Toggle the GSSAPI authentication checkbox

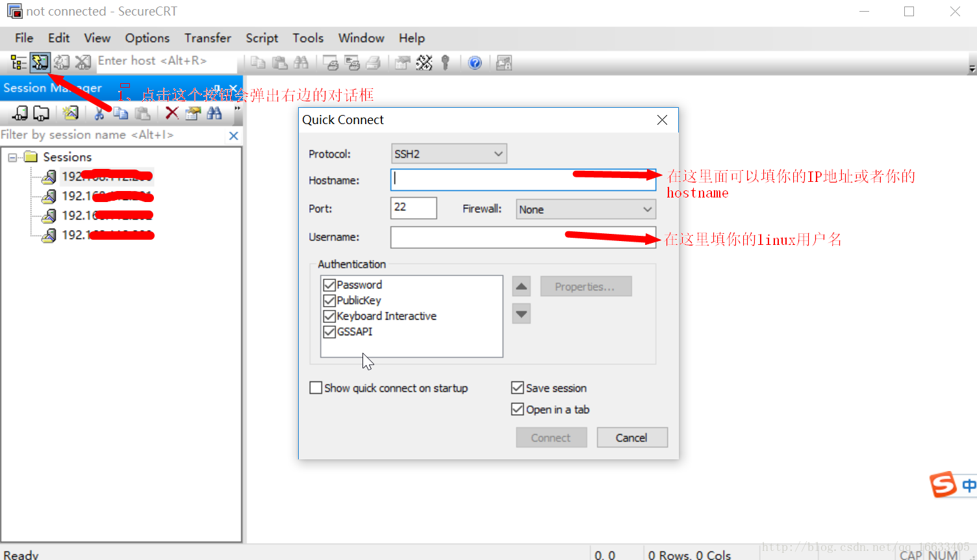click(329, 331)
